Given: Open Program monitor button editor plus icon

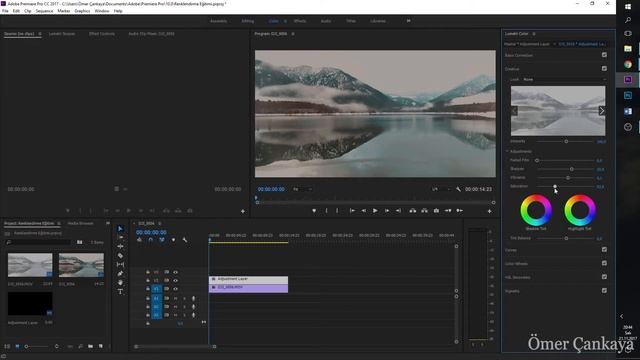Looking at the screenshot, I should 489,211.
